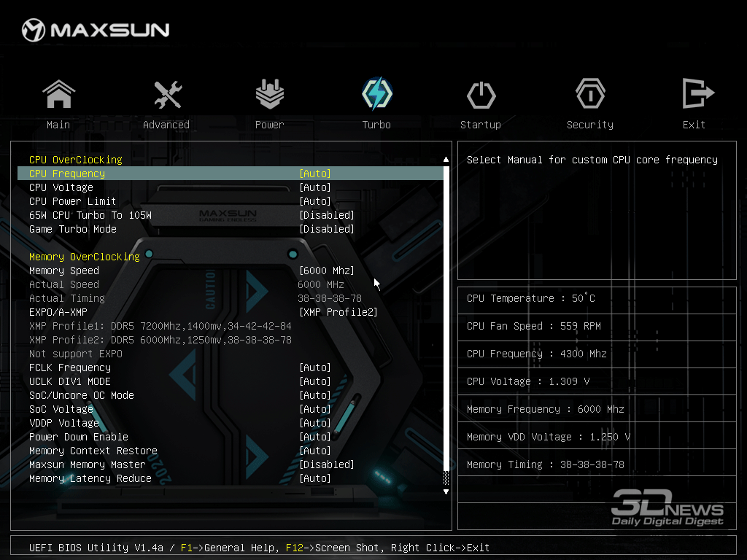747x560 pixels.
Task: Open FCLK Frequency [Auto] value
Action: [x=315, y=367]
